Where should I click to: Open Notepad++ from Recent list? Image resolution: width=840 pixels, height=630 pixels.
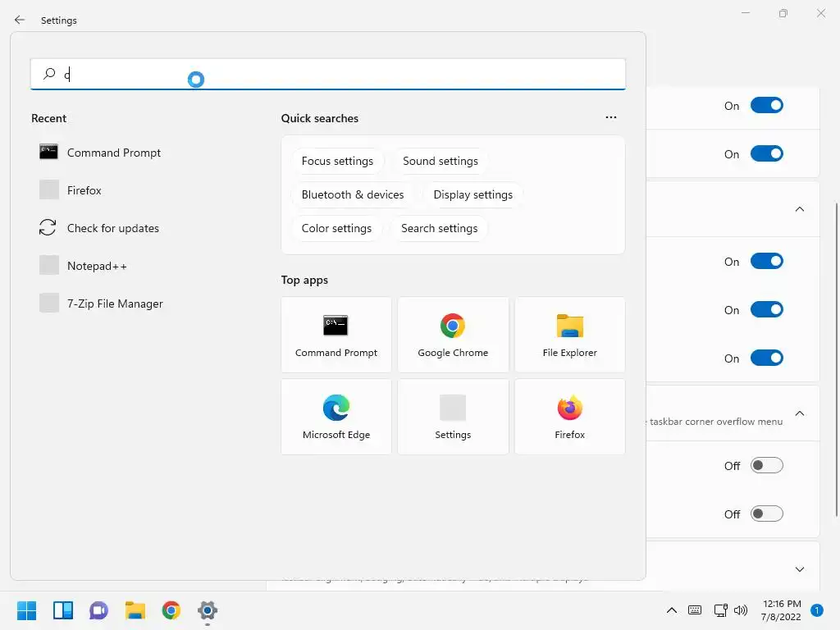point(83,266)
